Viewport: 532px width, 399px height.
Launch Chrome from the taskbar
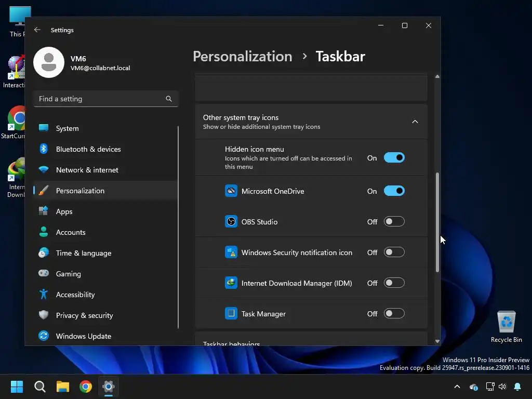[x=86, y=387]
